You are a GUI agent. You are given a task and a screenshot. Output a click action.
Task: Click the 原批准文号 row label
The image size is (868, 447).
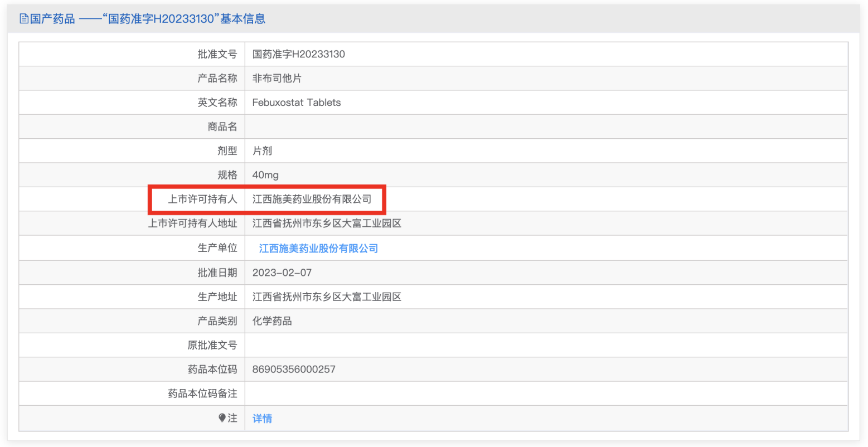click(212, 346)
